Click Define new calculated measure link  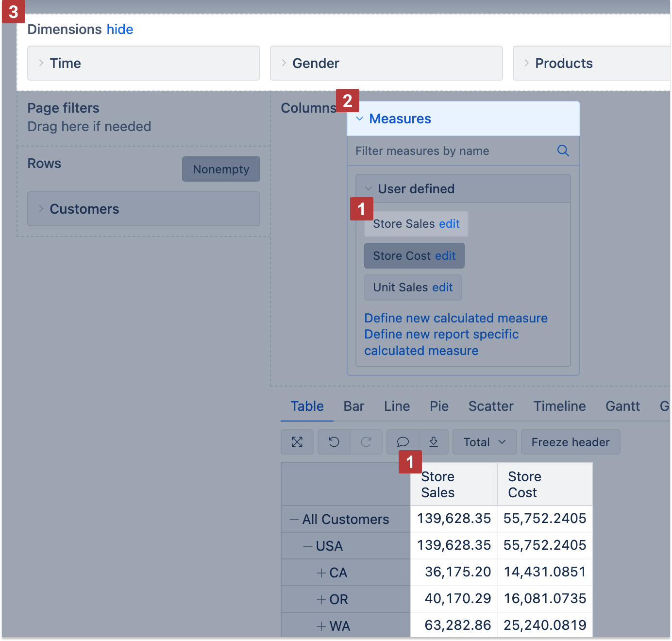point(456,318)
